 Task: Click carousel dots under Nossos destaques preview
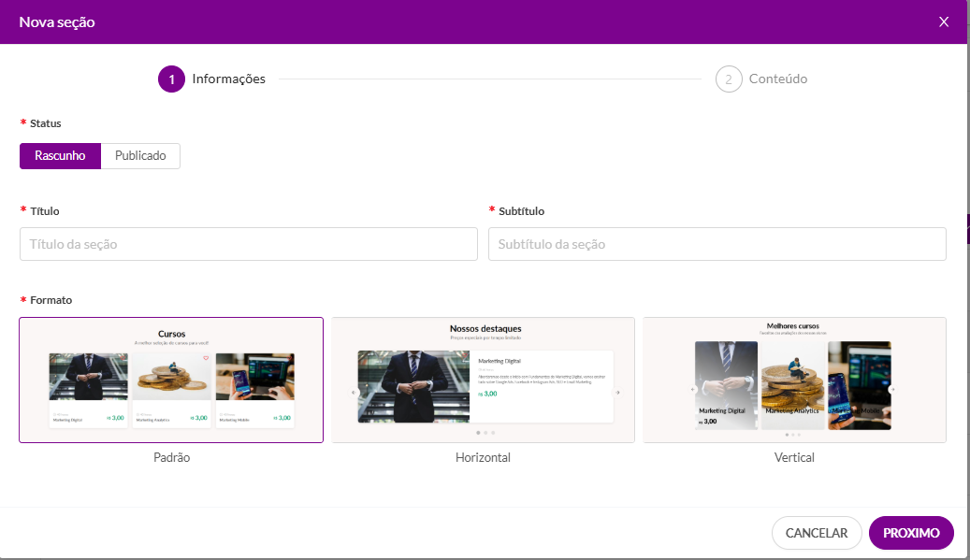coord(485,433)
